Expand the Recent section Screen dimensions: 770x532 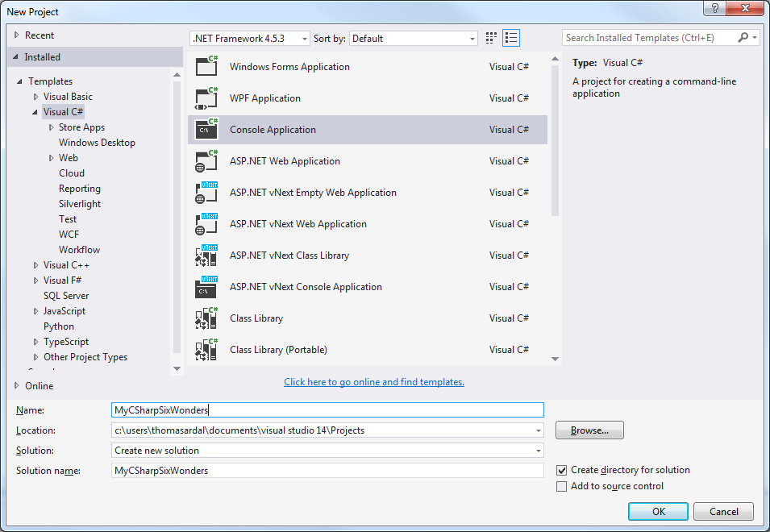[x=17, y=35]
